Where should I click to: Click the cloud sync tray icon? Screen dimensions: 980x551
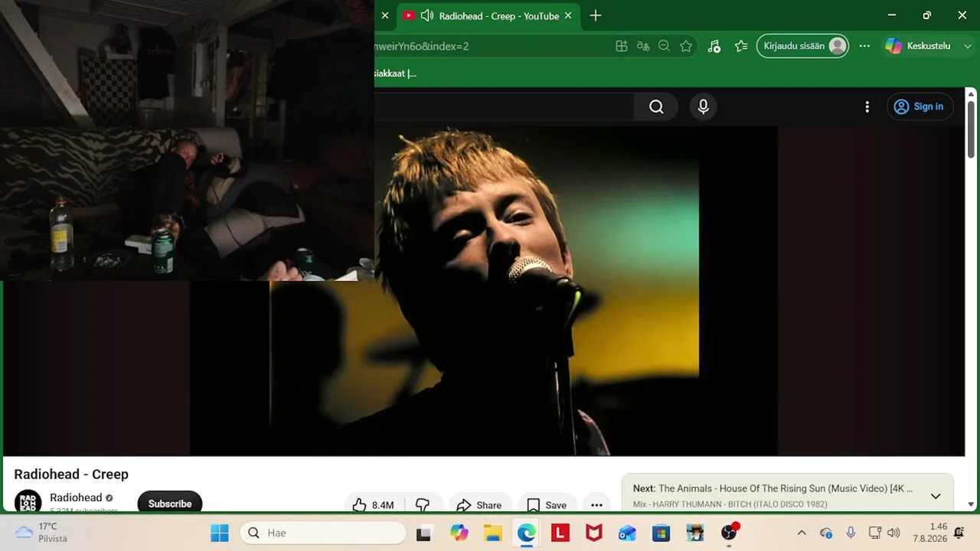click(x=826, y=533)
